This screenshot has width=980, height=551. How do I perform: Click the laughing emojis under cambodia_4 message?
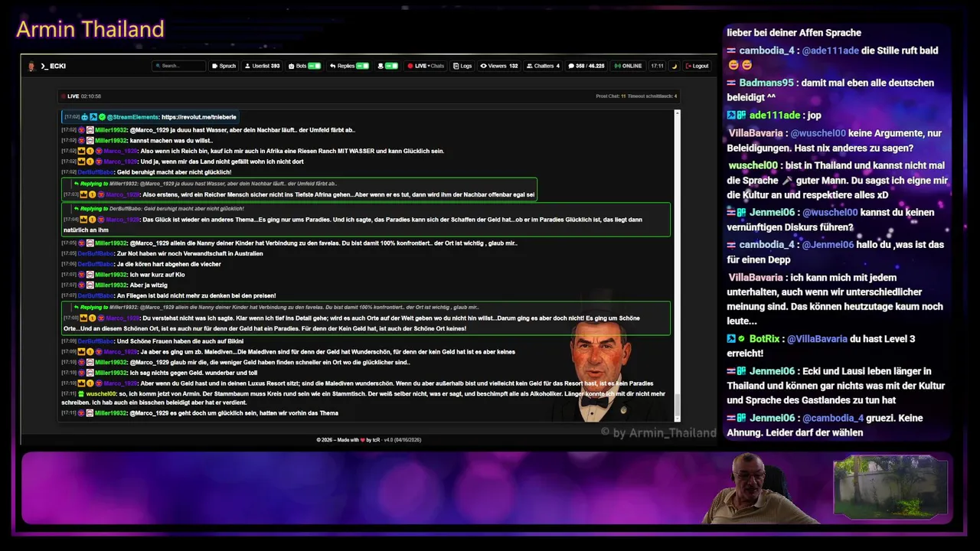point(740,65)
